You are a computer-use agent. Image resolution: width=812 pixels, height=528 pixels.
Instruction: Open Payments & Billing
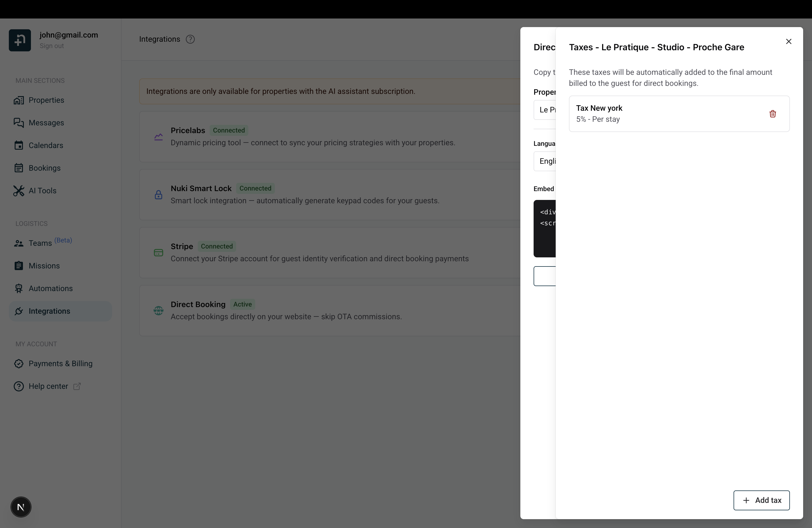[60, 364]
